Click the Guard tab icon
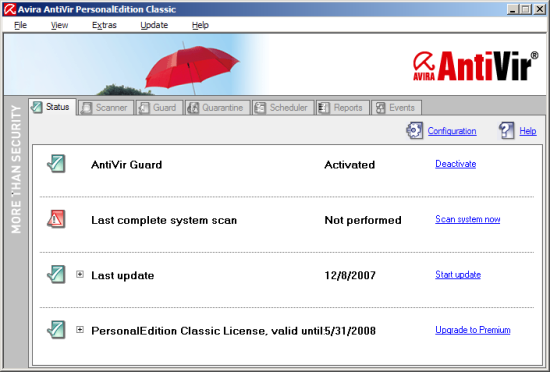This screenshot has width=550, height=372. click(x=144, y=108)
